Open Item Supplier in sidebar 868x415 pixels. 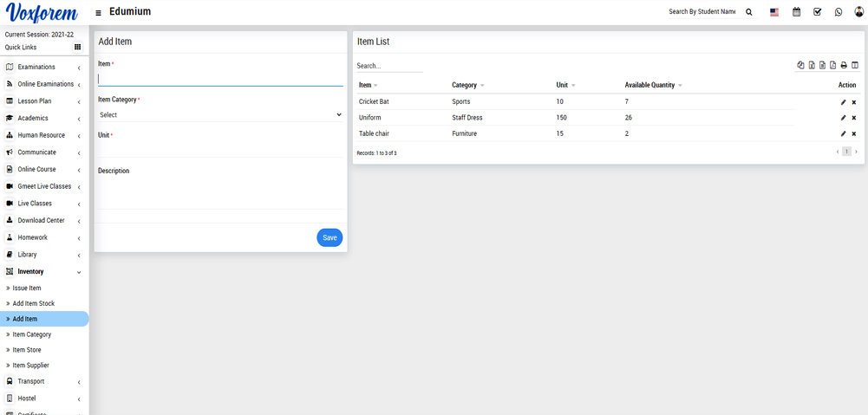click(x=30, y=366)
